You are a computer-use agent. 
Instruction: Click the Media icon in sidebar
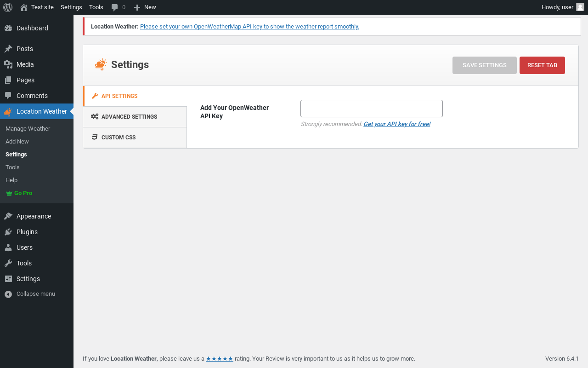point(8,64)
